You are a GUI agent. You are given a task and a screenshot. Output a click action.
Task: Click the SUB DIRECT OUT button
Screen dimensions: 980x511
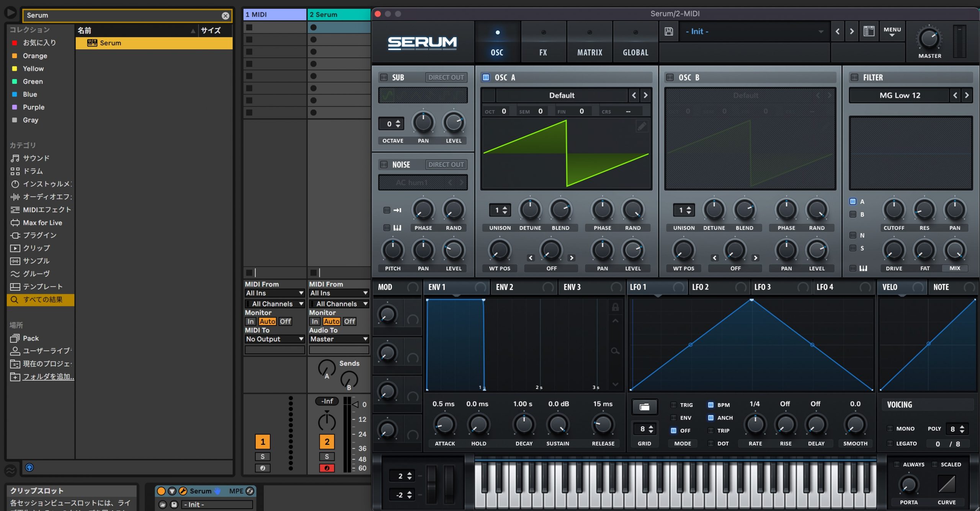(446, 77)
